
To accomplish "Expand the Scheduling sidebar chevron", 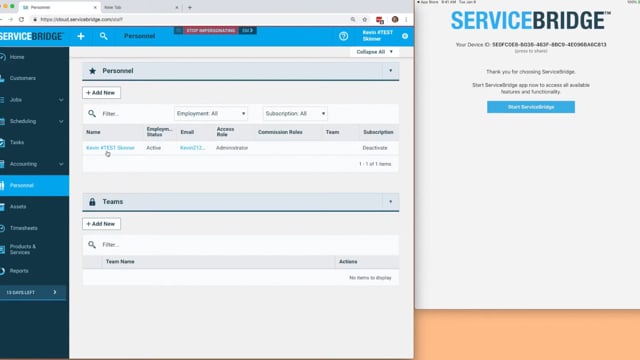I will (61, 121).
